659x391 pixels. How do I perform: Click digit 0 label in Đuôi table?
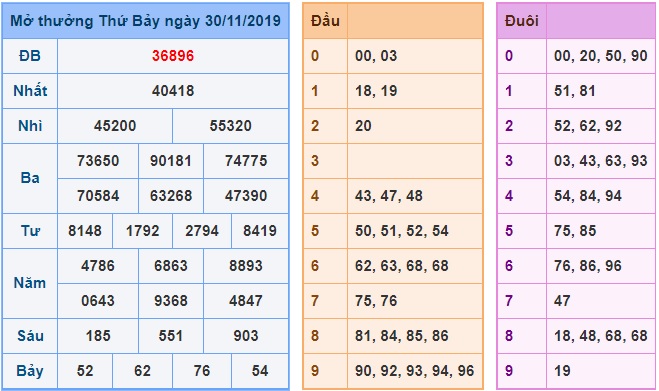pos(509,55)
